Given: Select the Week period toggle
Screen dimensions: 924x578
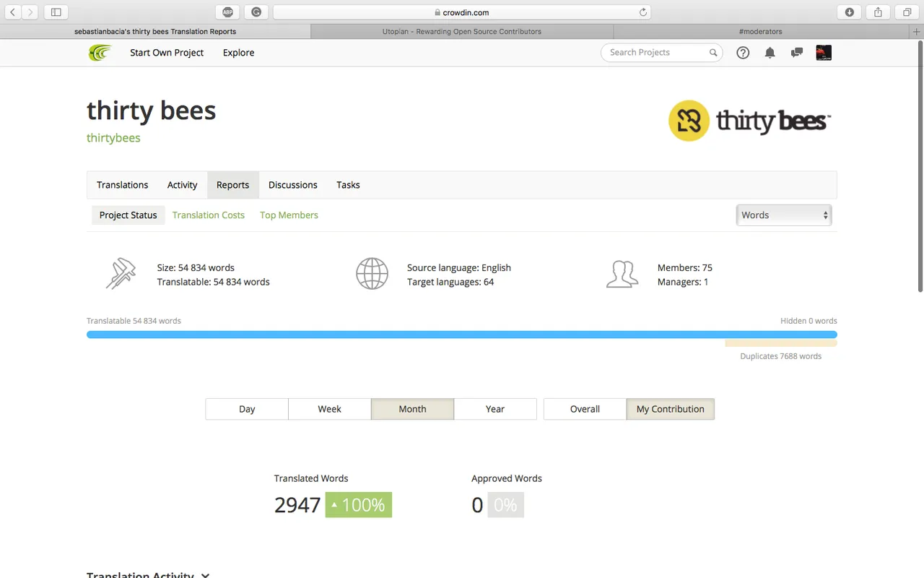Looking at the screenshot, I should click(330, 409).
